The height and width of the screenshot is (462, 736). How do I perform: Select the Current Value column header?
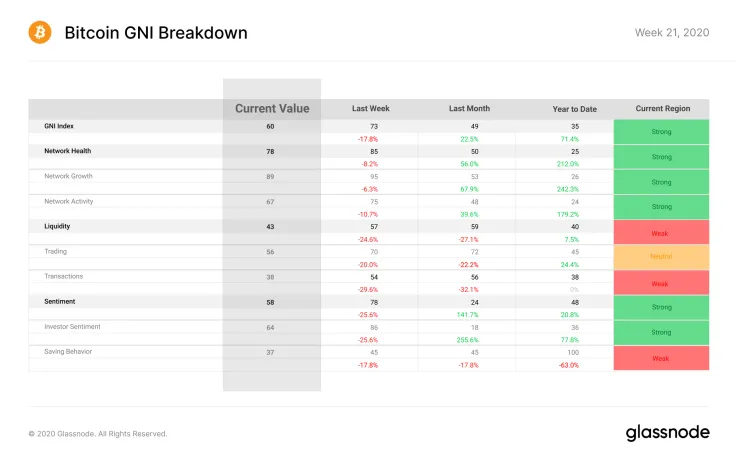pos(272,108)
